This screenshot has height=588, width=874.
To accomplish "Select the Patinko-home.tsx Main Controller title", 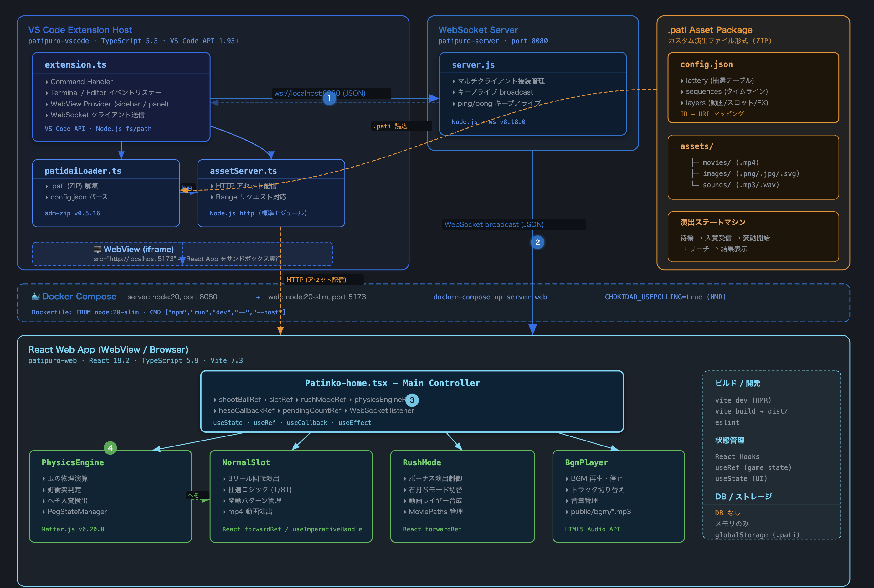I will (x=392, y=383).
